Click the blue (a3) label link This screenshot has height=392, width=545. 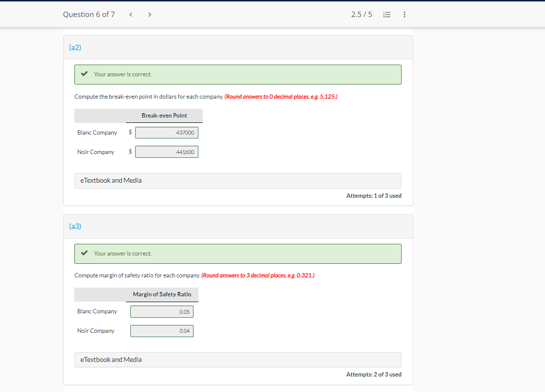(x=75, y=226)
